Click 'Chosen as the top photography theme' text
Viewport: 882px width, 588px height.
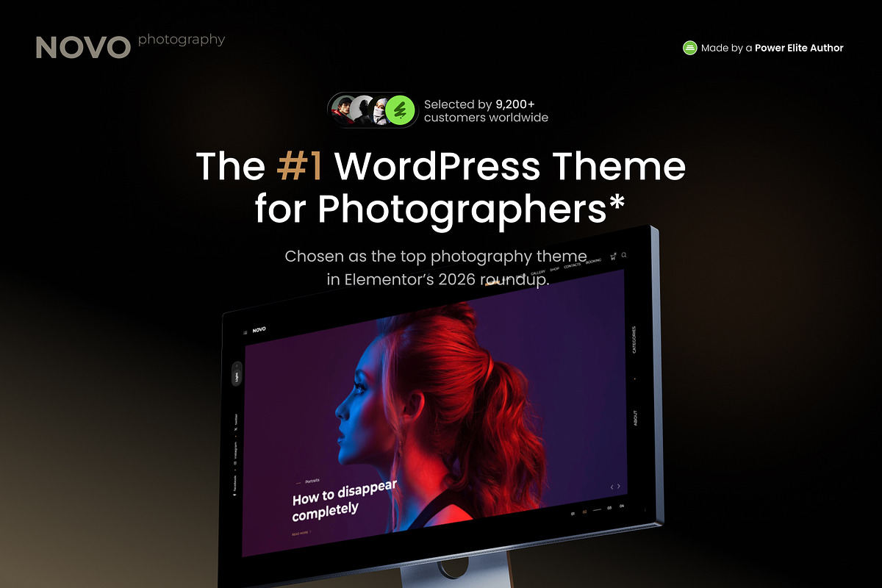[436, 257]
